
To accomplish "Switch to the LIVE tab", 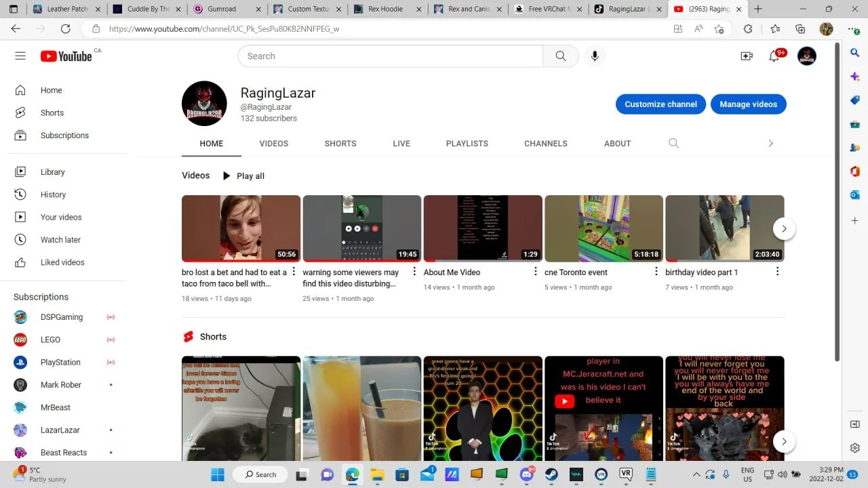I will tap(401, 144).
